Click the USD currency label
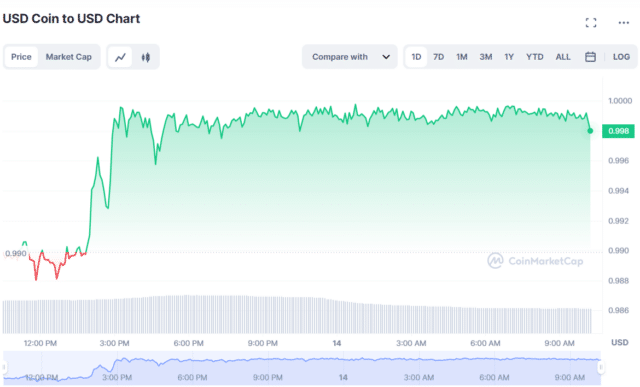 620,343
